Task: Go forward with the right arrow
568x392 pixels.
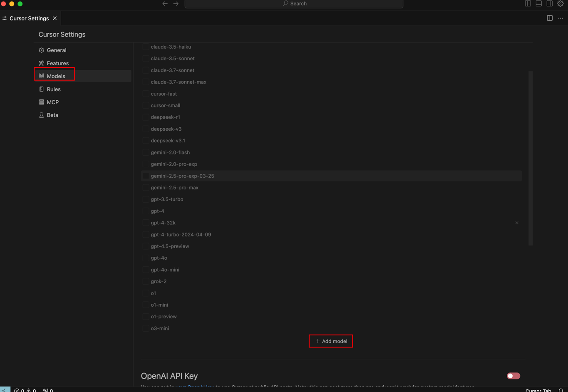Action: tap(176, 4)
